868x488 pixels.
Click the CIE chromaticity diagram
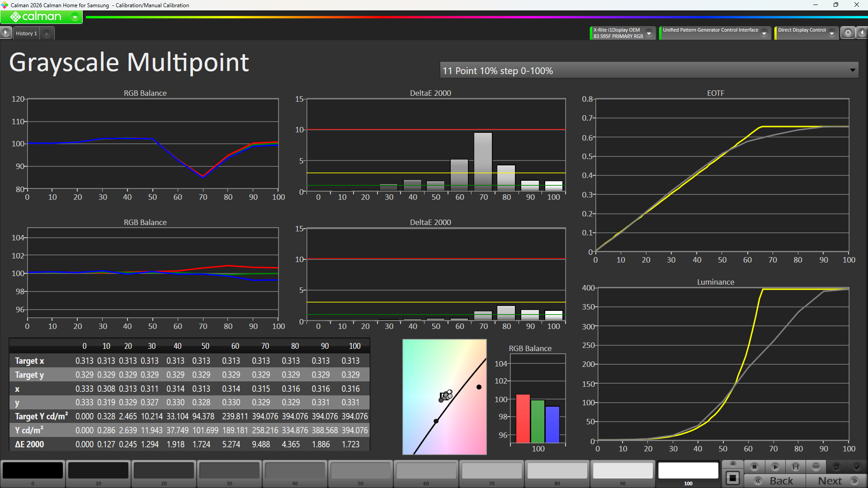(x=444, y=397)
